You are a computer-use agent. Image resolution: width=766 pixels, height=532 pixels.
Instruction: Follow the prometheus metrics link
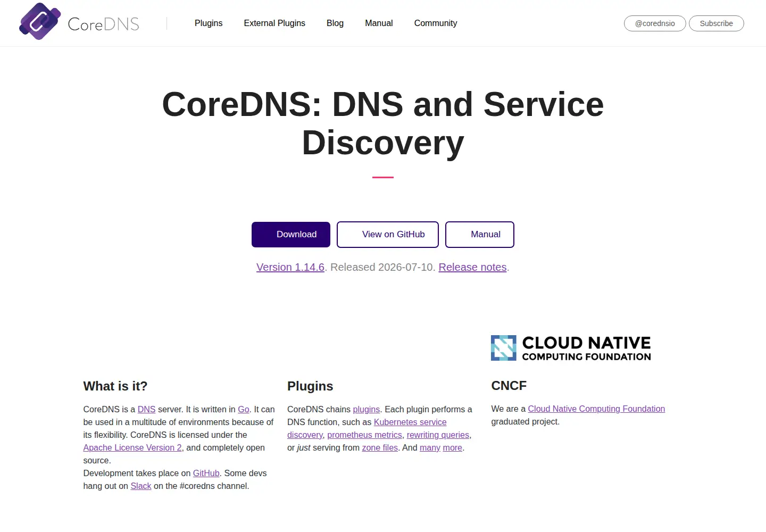364,435
